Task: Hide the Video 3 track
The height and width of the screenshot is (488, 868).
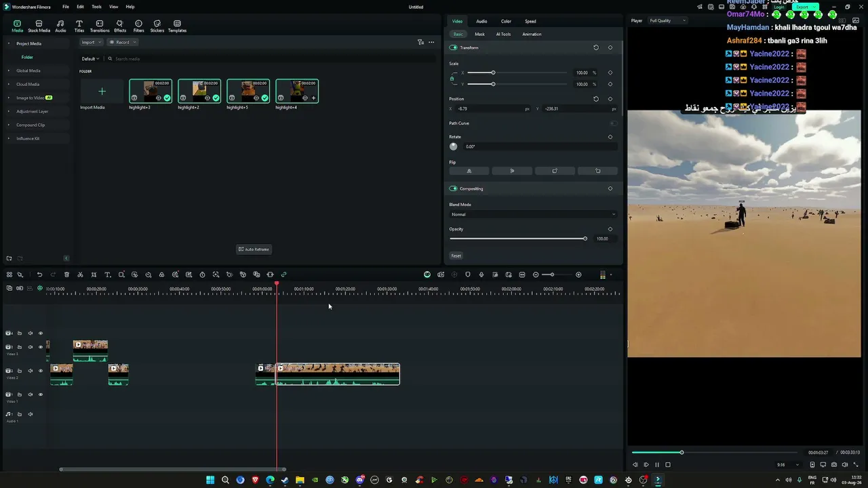Action: coord(40,347)
